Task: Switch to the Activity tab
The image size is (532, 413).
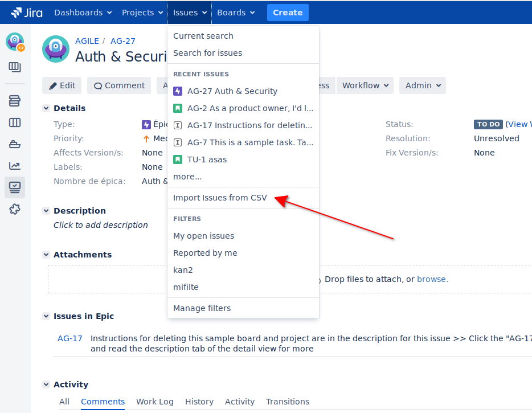Action: coord(240,402)
